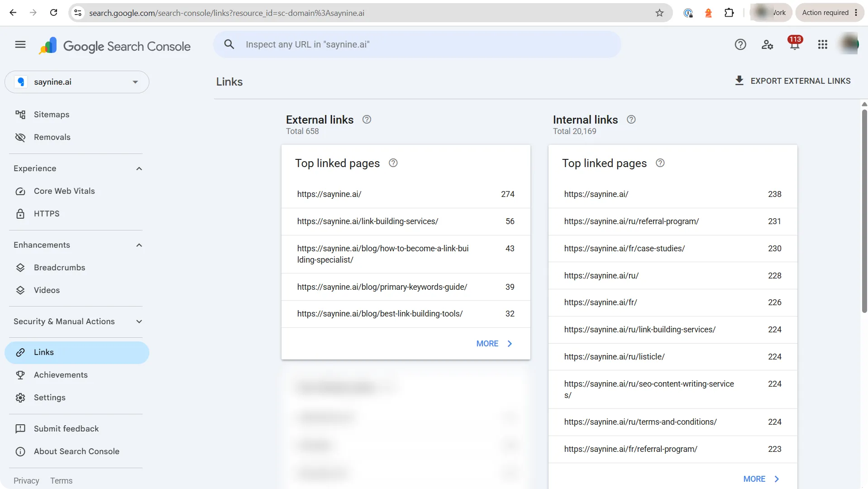Open row blog/best-link-building-tools/
The image size is (868, 489).
(406, 314)
